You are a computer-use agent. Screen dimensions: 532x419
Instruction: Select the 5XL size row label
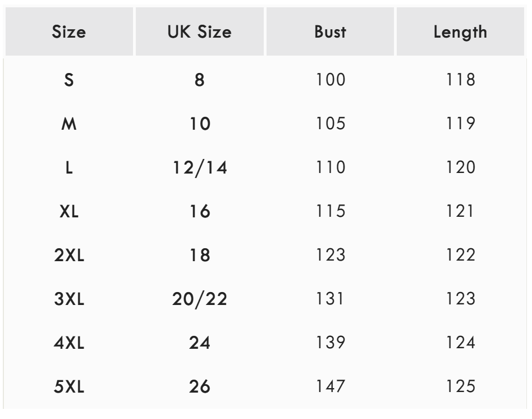[x=68, y=387]
